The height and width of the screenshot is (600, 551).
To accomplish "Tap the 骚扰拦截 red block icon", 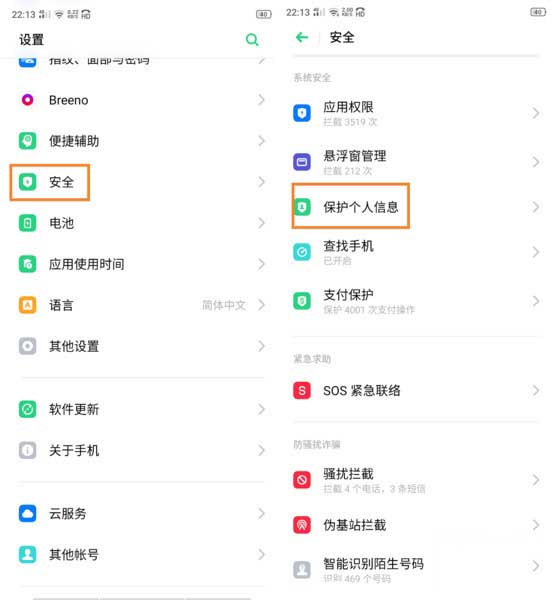I will (x=302, y=479).
